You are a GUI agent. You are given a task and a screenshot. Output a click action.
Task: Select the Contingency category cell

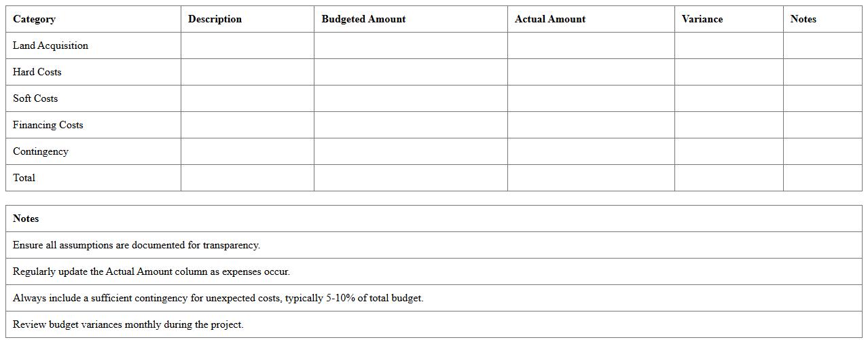tap(41, 151)
